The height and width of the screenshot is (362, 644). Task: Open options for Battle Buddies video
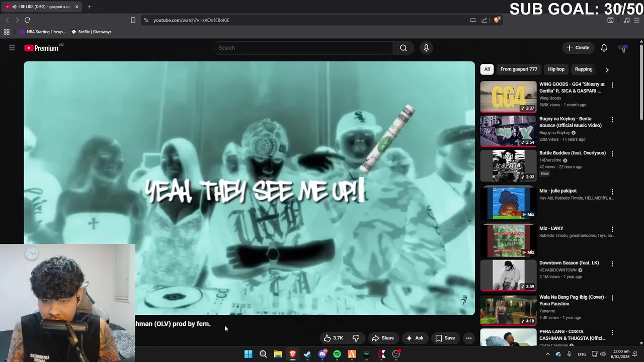click(612, 154)
